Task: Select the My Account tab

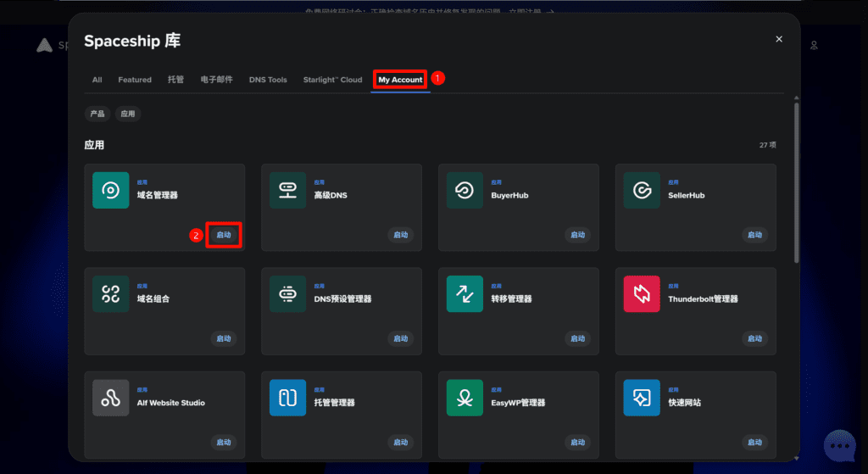Action: click(400, 80)
